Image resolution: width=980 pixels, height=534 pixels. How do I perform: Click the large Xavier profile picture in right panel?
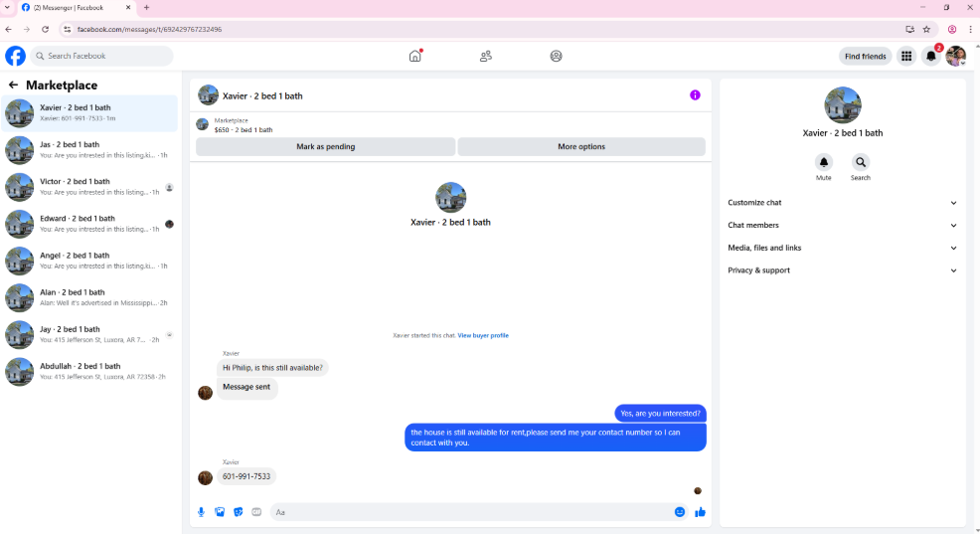843,105
